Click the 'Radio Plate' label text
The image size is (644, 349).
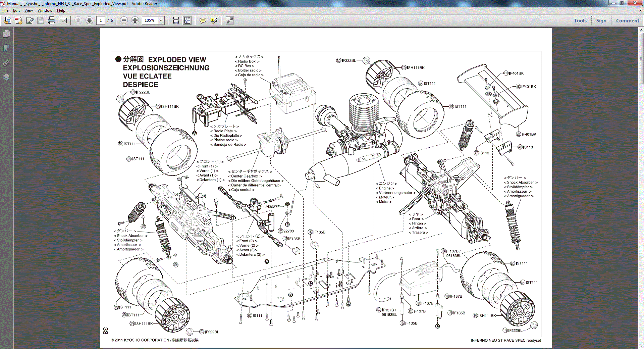click(x=223, y=131)
